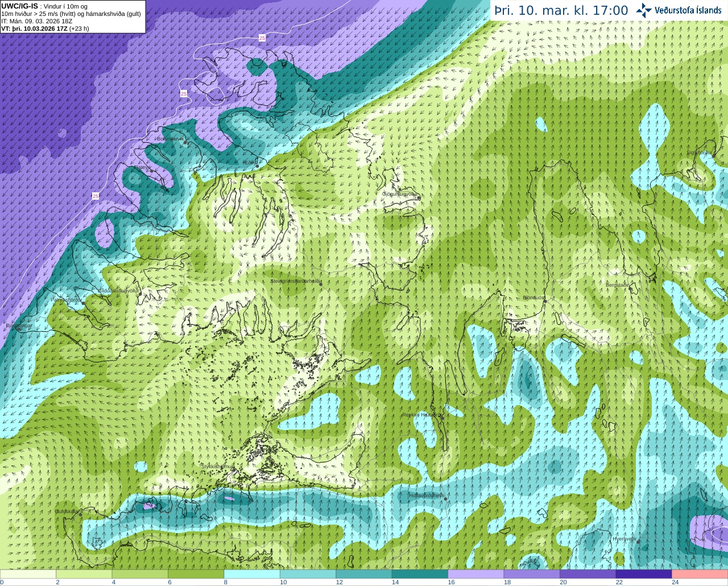Click the Stykkishólmur station marker
The height and width of the screenshot is (586, 728).
(x=233, y=471)
